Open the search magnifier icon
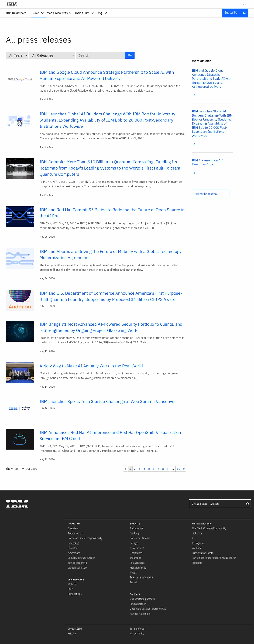 [x=244, y=4]
